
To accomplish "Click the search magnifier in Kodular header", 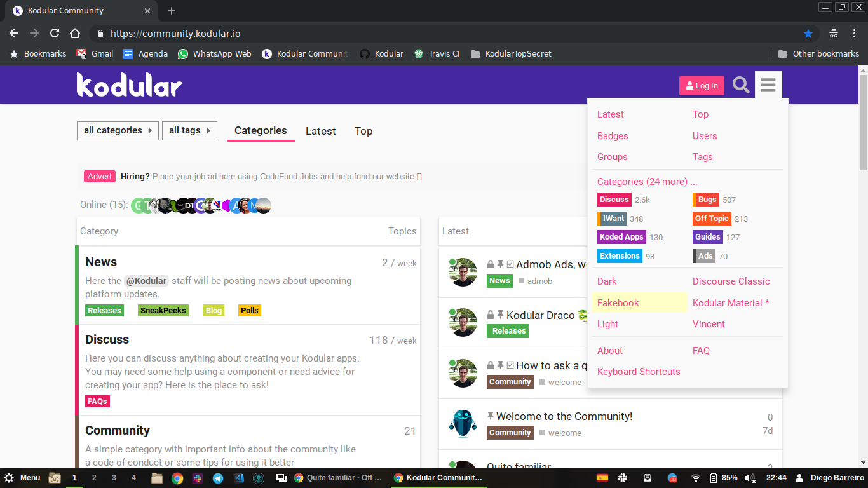I will [x=741, y=85].
